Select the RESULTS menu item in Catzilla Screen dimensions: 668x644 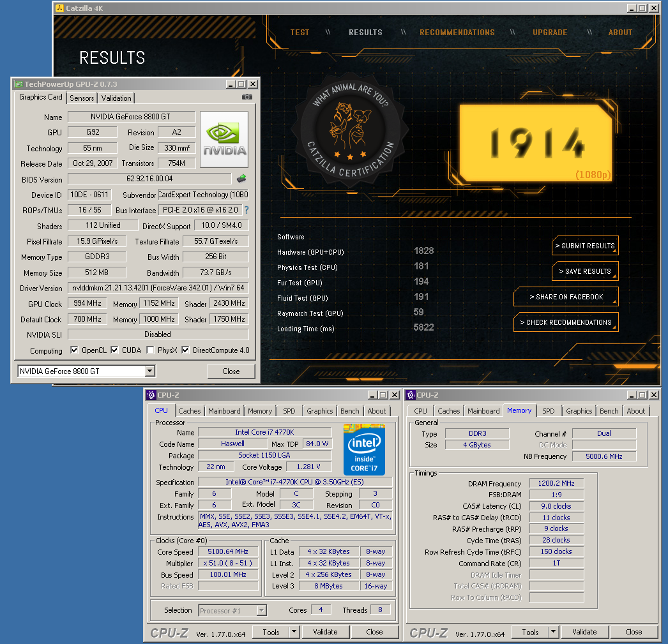365,33
